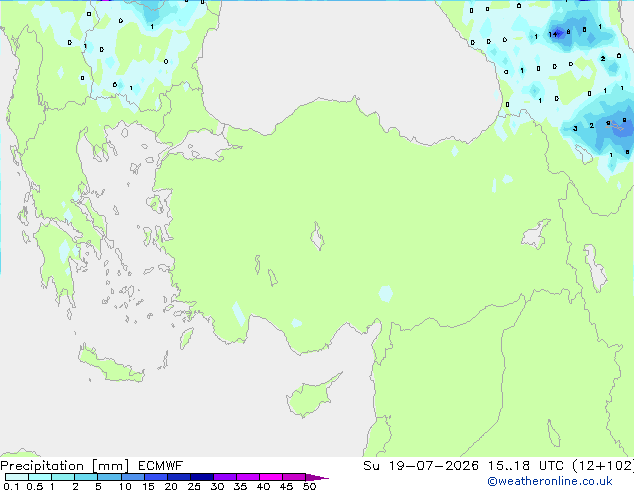The width and height of the screenshot is (634, 490).
Task: Click the "50" legend scale label
Action: coord(309,486)
